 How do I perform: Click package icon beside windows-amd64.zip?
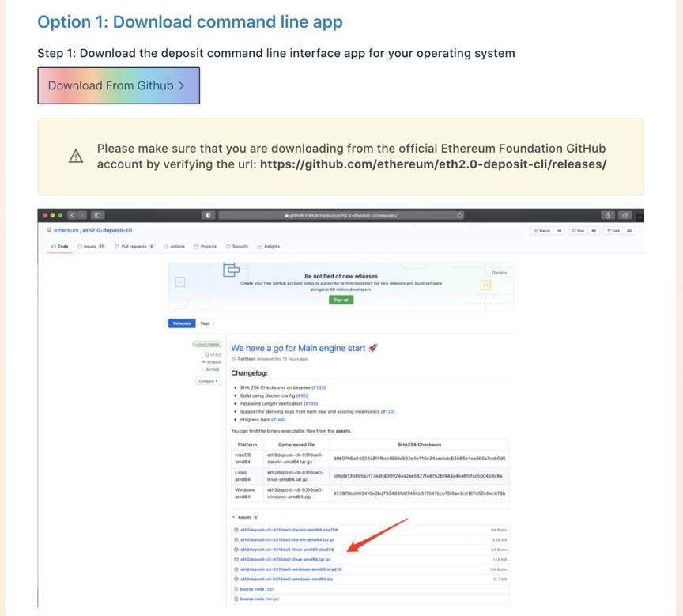click(236, 580)
